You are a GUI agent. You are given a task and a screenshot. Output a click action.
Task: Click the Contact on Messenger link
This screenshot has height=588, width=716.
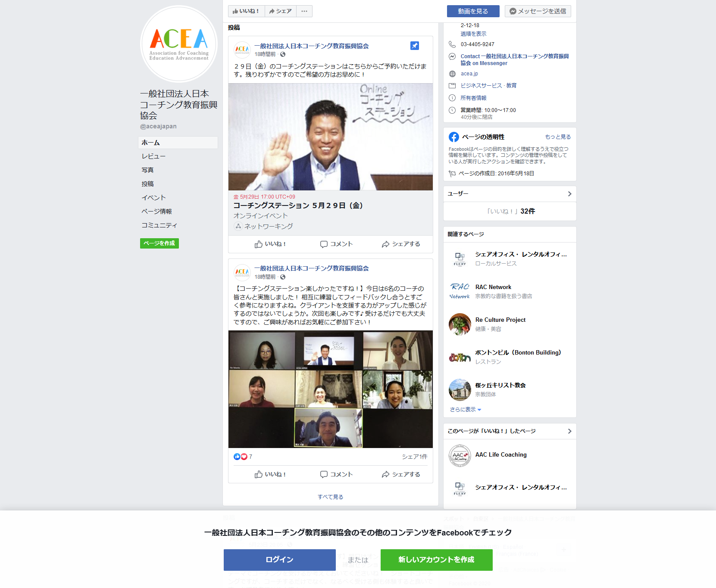515,60
